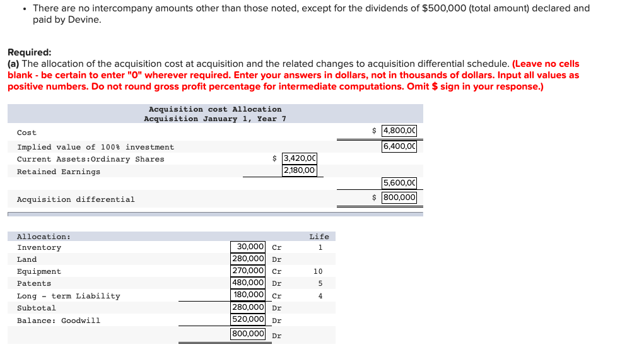Click the Life value 4 for Long-term Liability
The width and height of the screenshot is (644, 347).
click(320, 296)
